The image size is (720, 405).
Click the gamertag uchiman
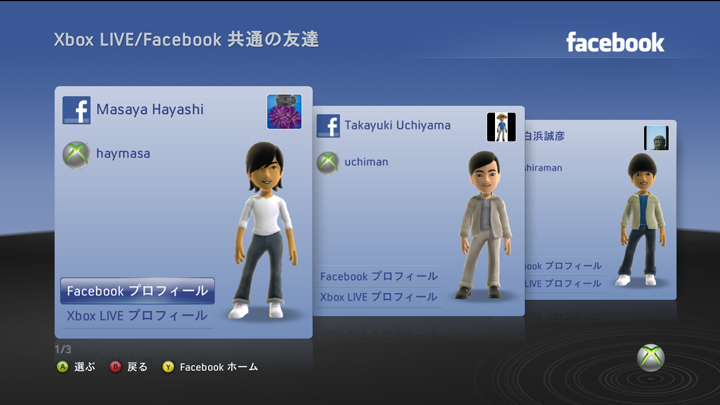(x=366, y=162)
